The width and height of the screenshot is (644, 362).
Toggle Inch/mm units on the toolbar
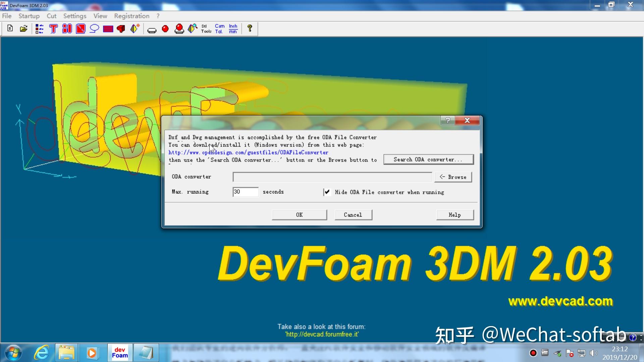pyautogui.click(x=232, y=28)
